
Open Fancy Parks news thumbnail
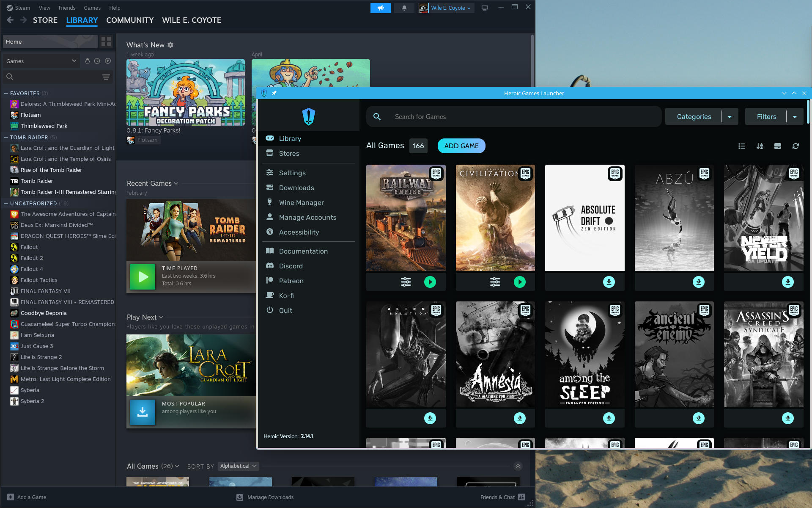tap(186, 92)
